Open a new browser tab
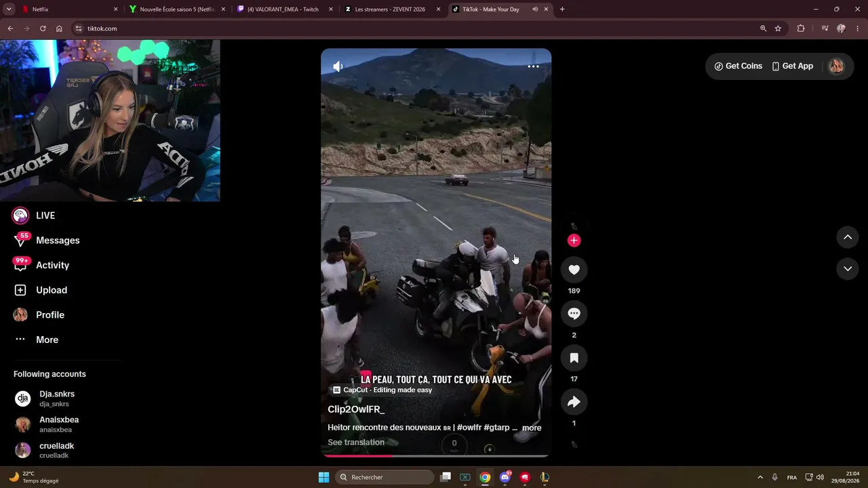Image resolution: width=868 pixels, height=488 pixels. pos(562,9)
